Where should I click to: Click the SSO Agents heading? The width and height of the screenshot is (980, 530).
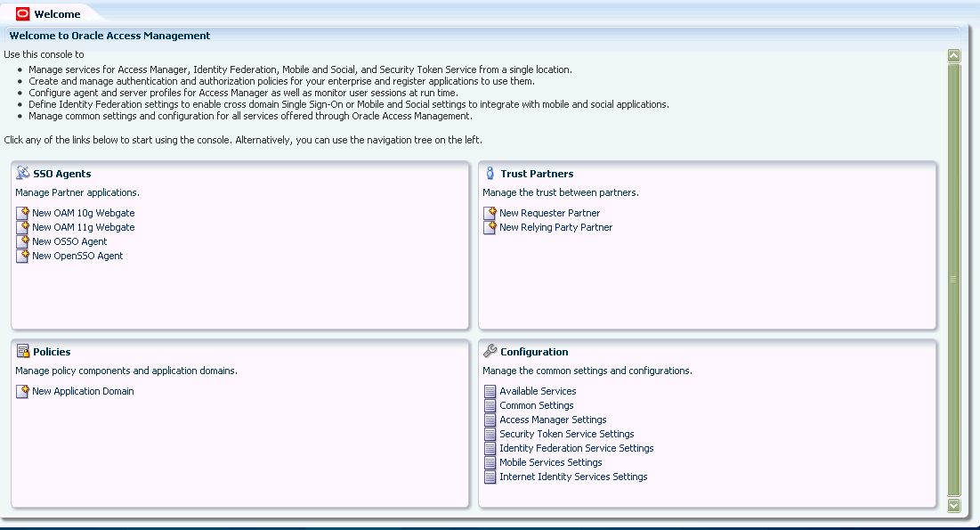(x=62, y=174)
